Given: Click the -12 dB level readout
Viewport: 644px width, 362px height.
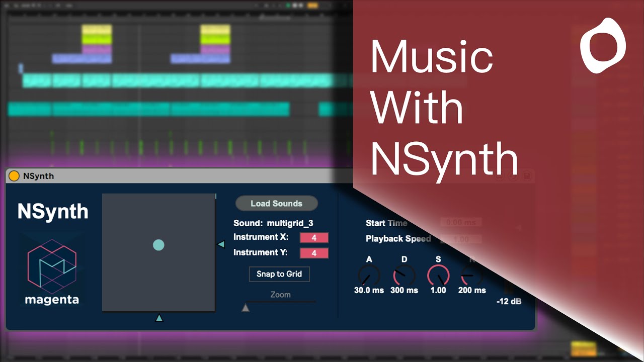Looking at the screenshot, I should 509,302.
